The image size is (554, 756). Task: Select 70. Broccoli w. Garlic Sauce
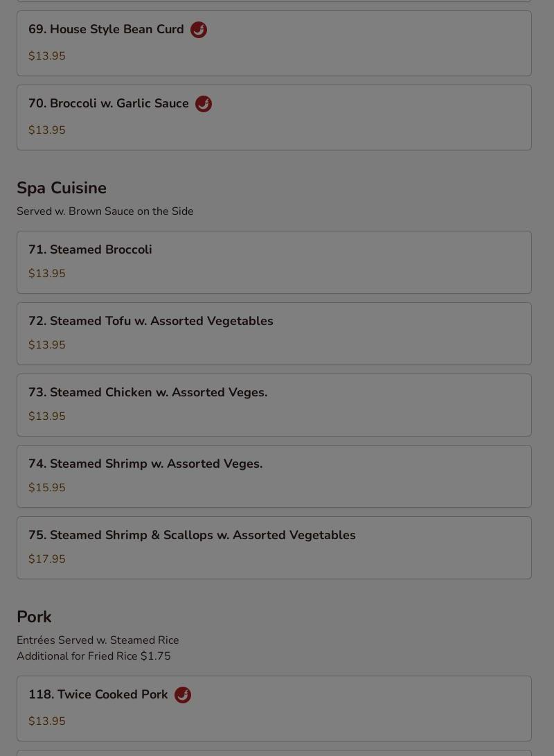click(274, 118)
